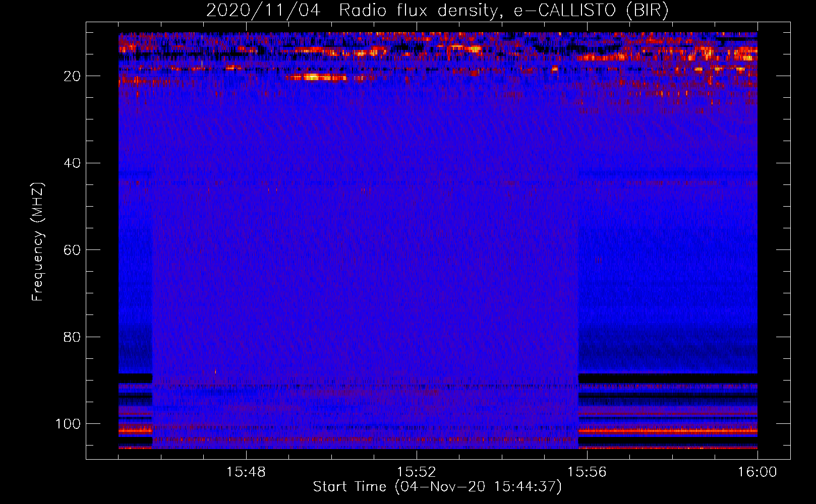Viewport: 816px width, 504px height.
Task: Select the 15:52 time tick label
Action: pos(417,472)
